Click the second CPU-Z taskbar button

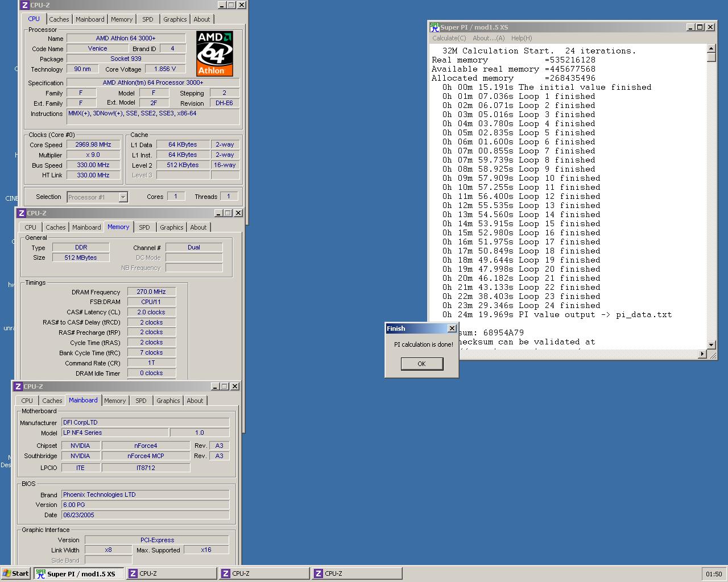pyautogui.click(x=264, y=573)
